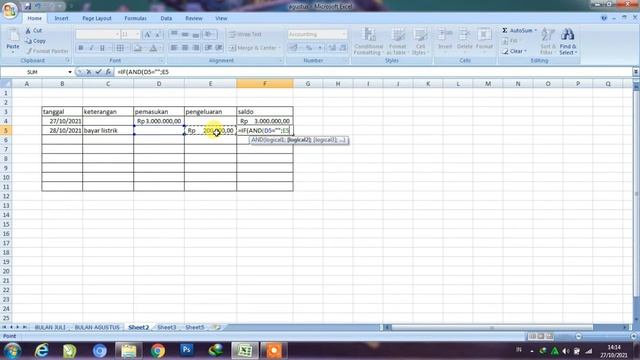Image resolution: width=640 pixels, height=360 pixels.
Task: Click the cell showing 27/10/2021
Action: click(x=62, y=121)
